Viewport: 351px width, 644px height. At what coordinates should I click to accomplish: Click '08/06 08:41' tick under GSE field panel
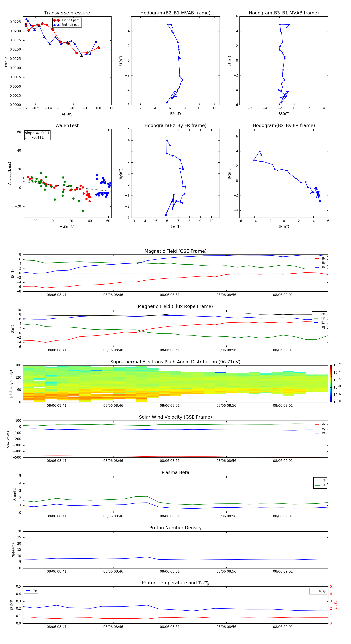(x=57, y=295)
